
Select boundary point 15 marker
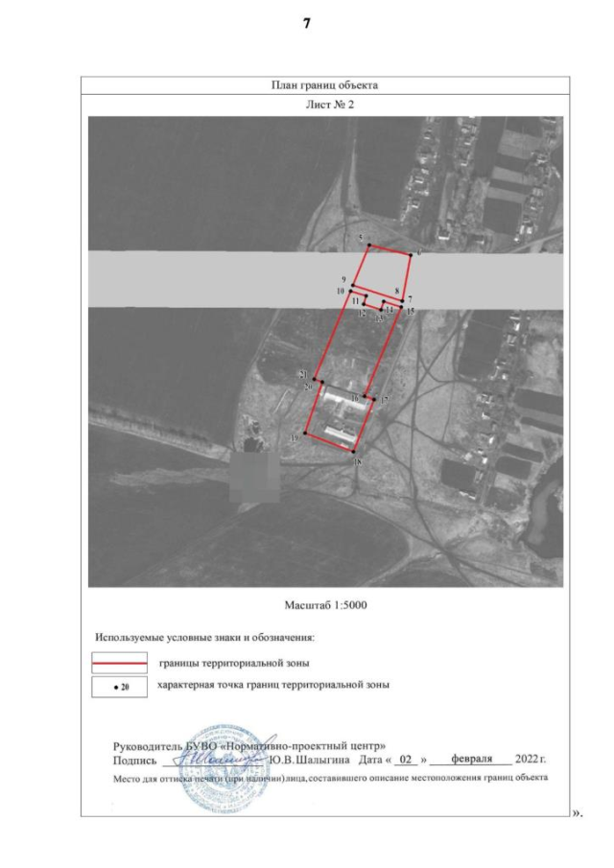click(401, 309)
